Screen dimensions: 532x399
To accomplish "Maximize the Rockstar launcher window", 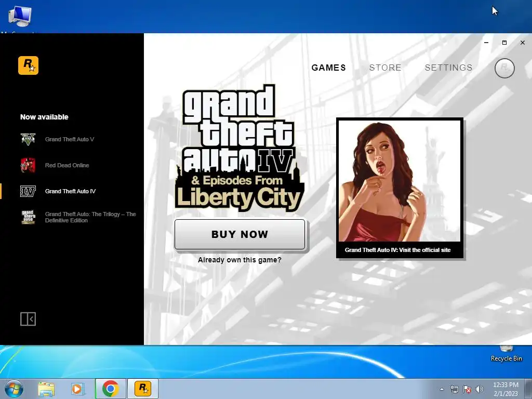I will coord(504,43).
